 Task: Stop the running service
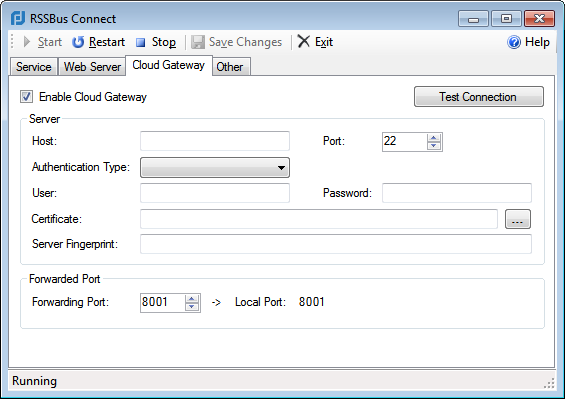click(156, 42)
